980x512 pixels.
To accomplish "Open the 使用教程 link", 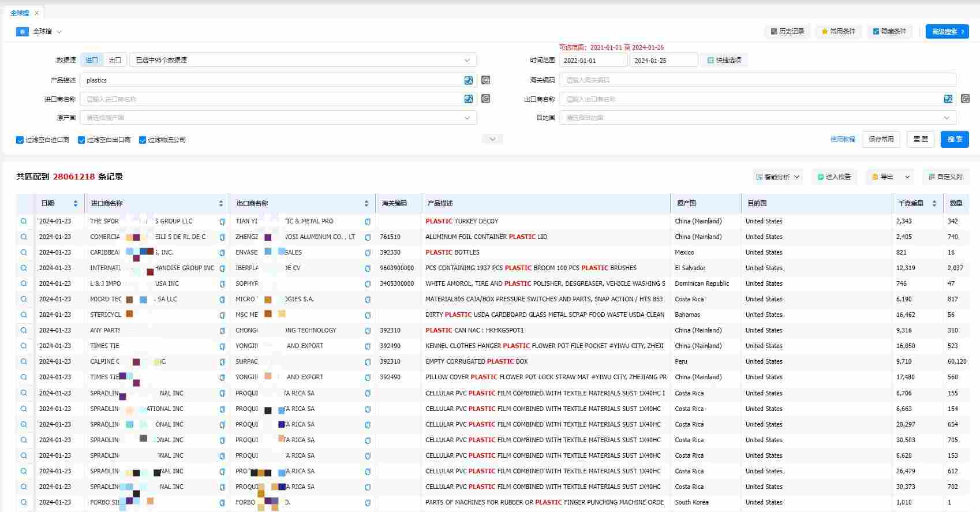I will tap(843, 139).
